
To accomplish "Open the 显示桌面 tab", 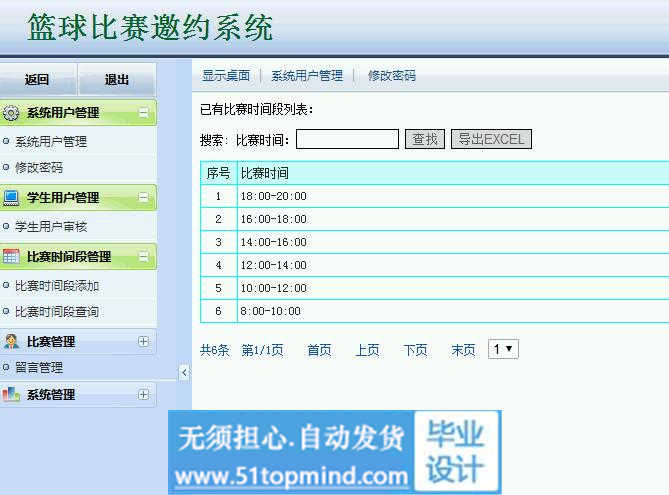I will pyautogui.click(x=226, y=76).
